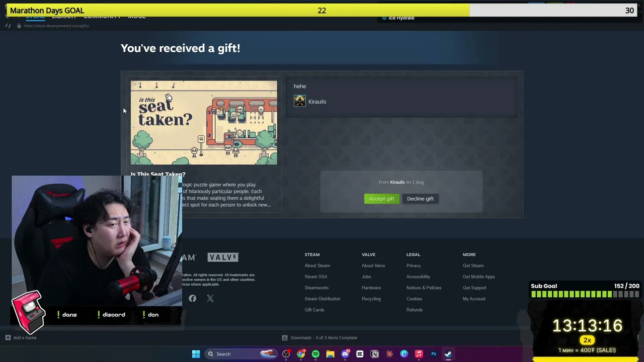Click the lock icon beside the store URL
This screenshot has width=644, height=362.
[19, 26]
